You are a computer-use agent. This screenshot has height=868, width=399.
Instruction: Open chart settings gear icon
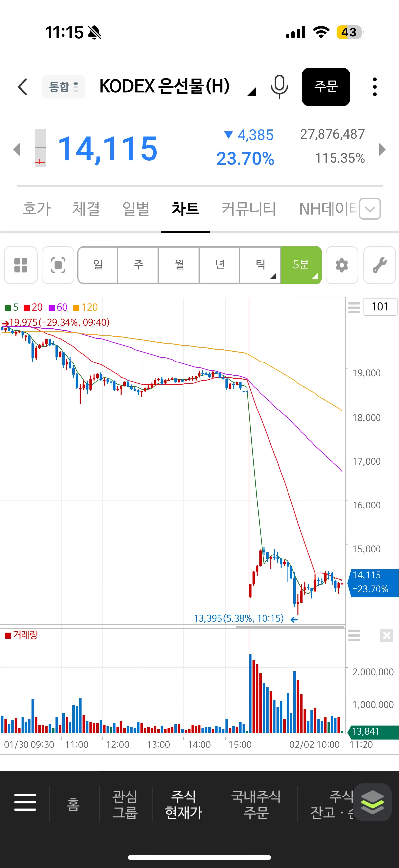342,265
